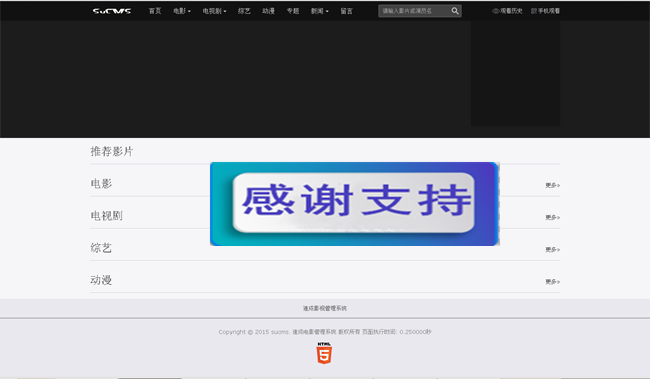Open 观看历史 viewing history
650x379 pixels.
507,11
